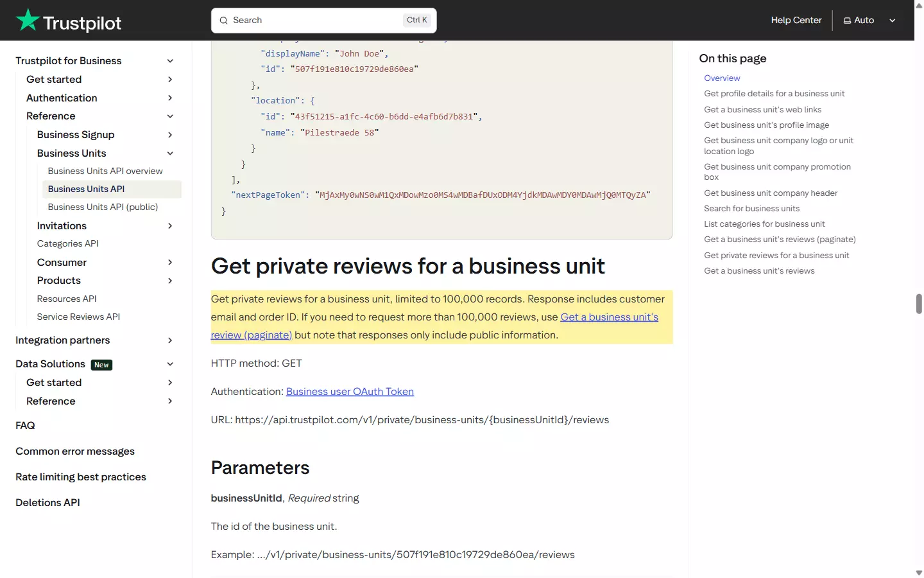
Task: Open Categories API in sidebar
Action: click(x=67, y=243)
